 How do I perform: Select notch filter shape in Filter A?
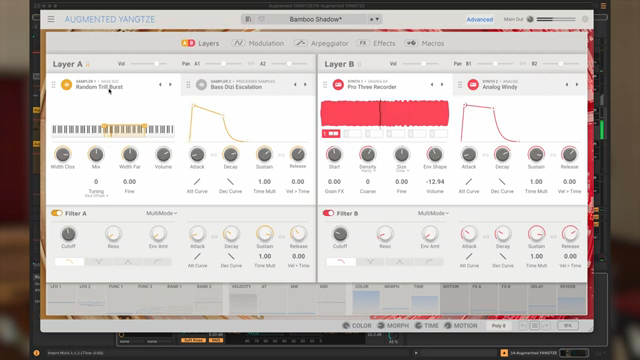click(x=98, y=262)
